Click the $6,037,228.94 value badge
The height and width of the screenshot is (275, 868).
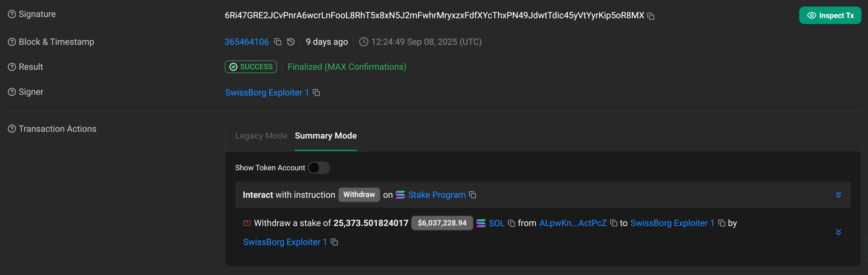tap(442, 223)
